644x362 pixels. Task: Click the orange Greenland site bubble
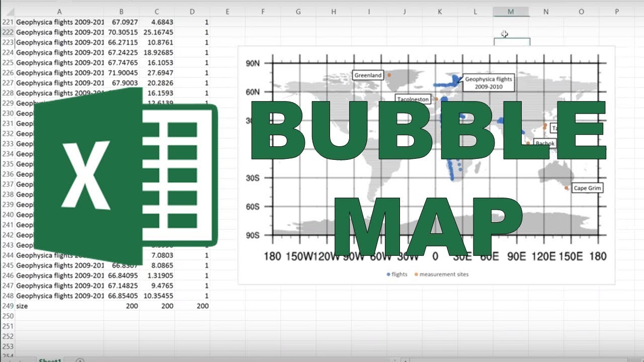coord(389,75)
